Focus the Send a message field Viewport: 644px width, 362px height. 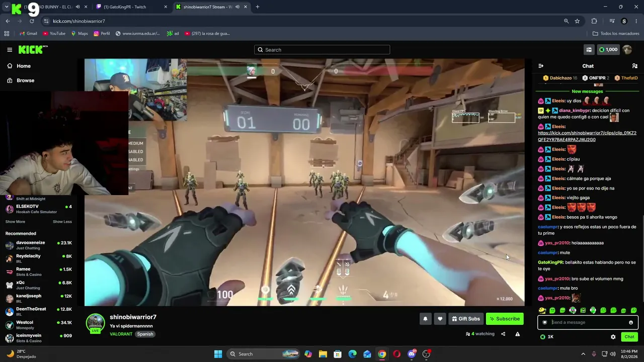click(588, 323)
